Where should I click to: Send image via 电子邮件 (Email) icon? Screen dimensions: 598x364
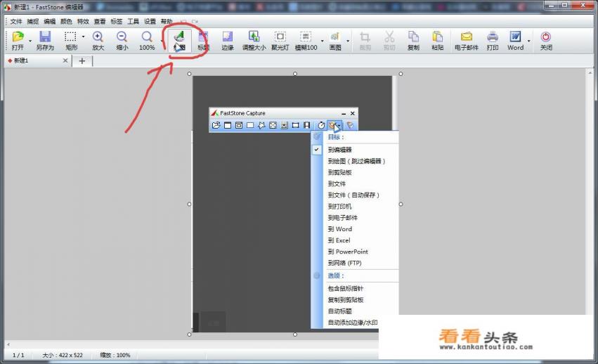pyautogui.click(x=466, y=39)
